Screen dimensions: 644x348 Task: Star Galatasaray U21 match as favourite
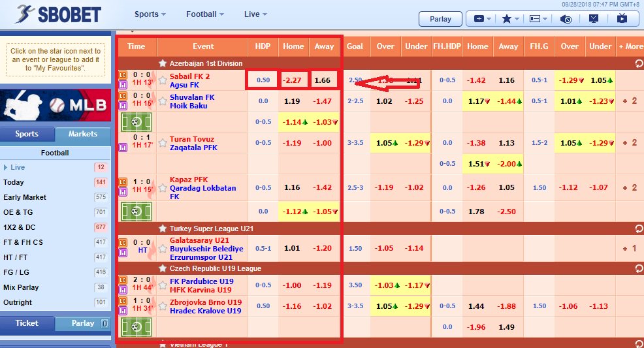coord(163,248)
